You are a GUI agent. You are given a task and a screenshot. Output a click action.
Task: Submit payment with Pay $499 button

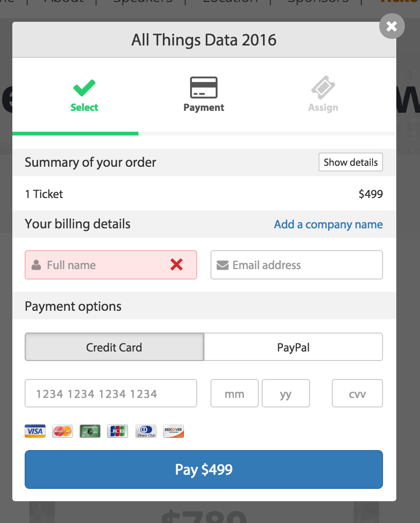click(x=204, y=469)
